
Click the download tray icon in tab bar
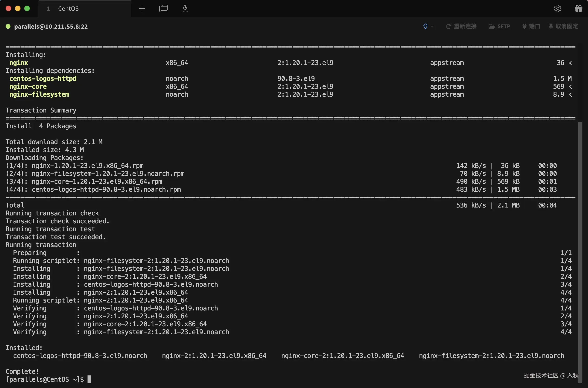click(x=185, y=9)
